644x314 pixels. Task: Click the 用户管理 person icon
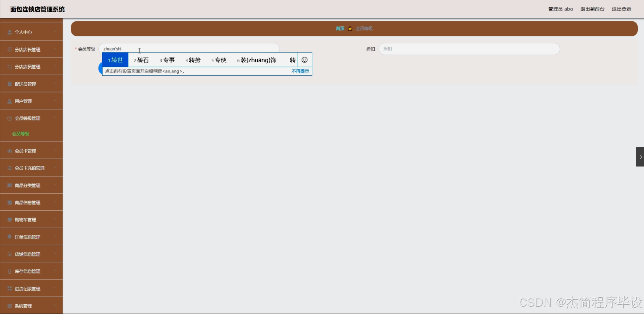pyautogui.click(x=9, y=101)
